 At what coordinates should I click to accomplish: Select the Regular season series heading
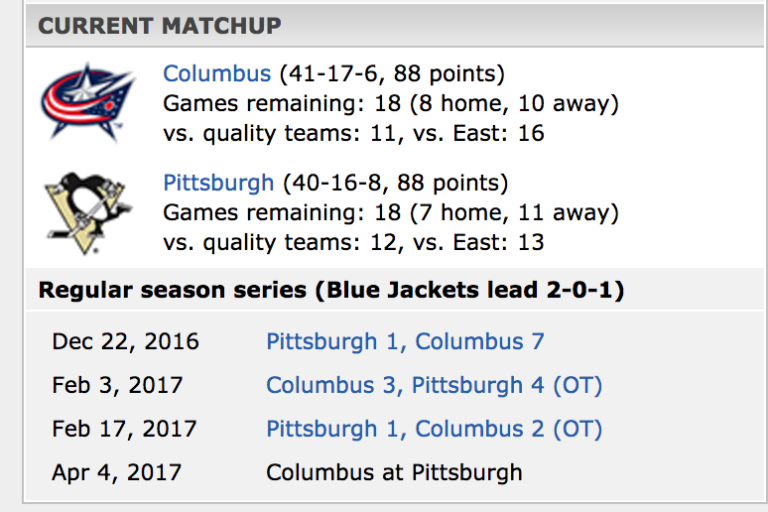(x=331, y=291)
